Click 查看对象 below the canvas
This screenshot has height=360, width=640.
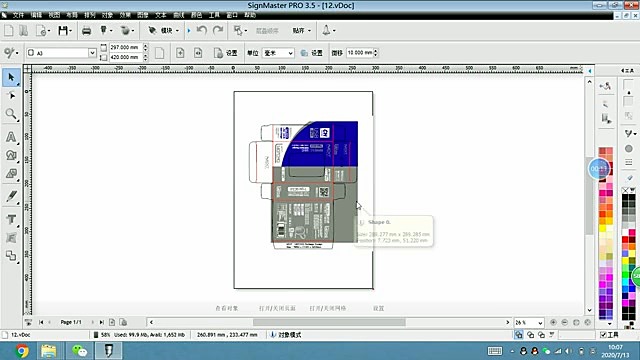click(227, 308)
